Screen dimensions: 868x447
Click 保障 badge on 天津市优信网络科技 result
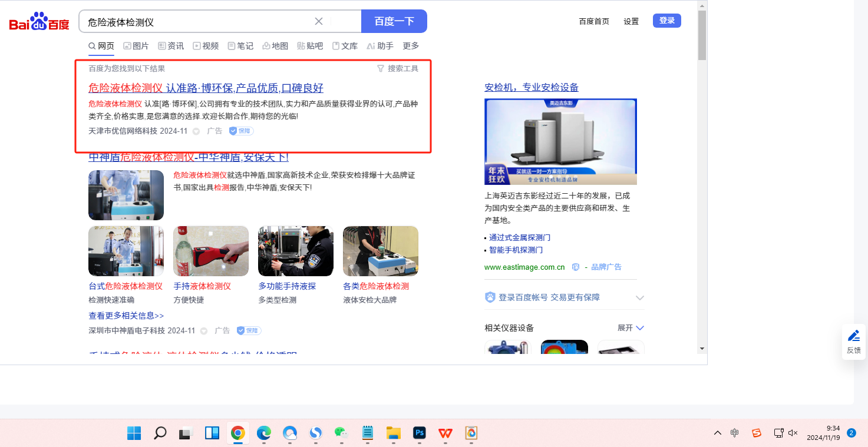[x=242, y=131]
